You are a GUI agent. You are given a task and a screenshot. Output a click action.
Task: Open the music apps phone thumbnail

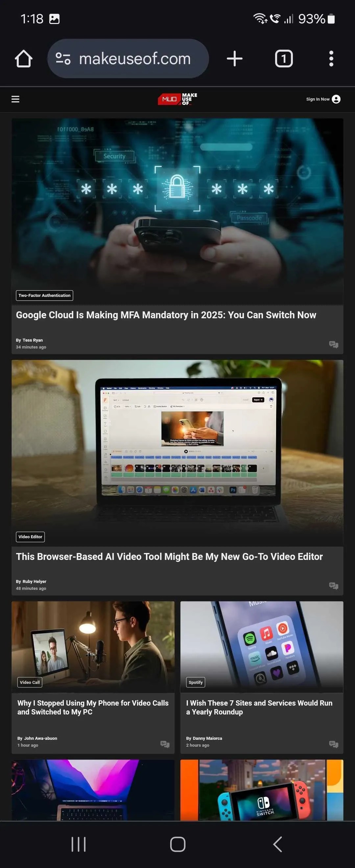(262, 647)
